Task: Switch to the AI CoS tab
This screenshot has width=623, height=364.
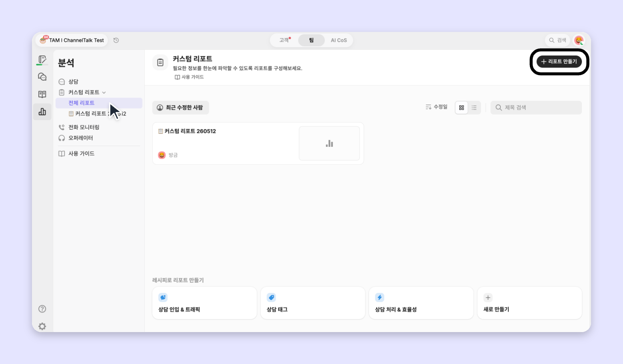Action: tap(339, 40)
